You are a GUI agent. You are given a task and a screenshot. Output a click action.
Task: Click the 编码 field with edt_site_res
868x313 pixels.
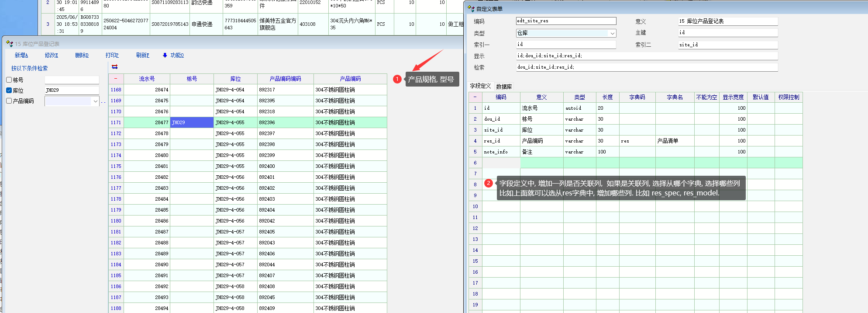(x=565, y=21)
